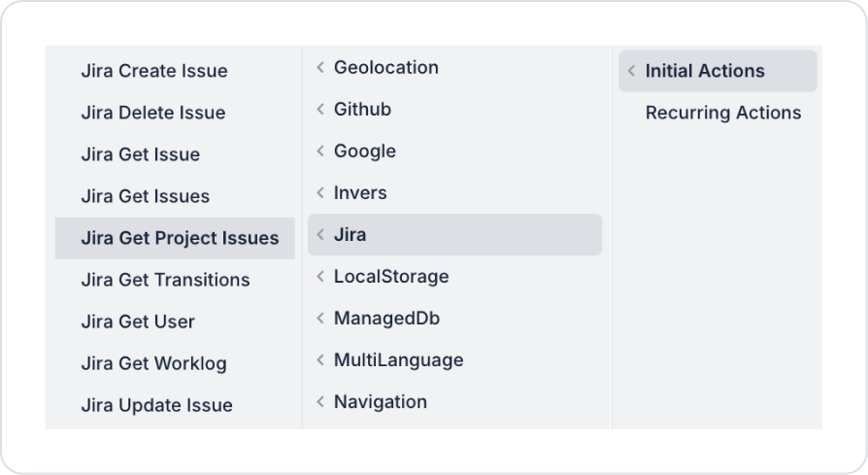Choose Jira Get Transitions action

pos(166,280)
